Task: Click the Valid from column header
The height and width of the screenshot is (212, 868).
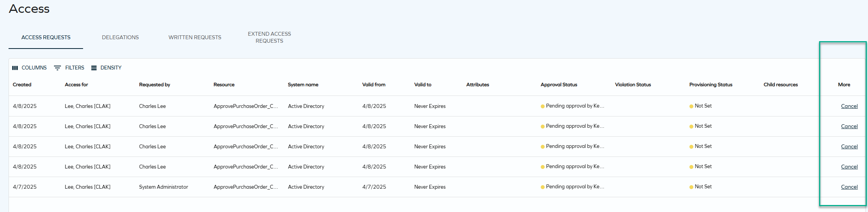Action: point(374,85)
